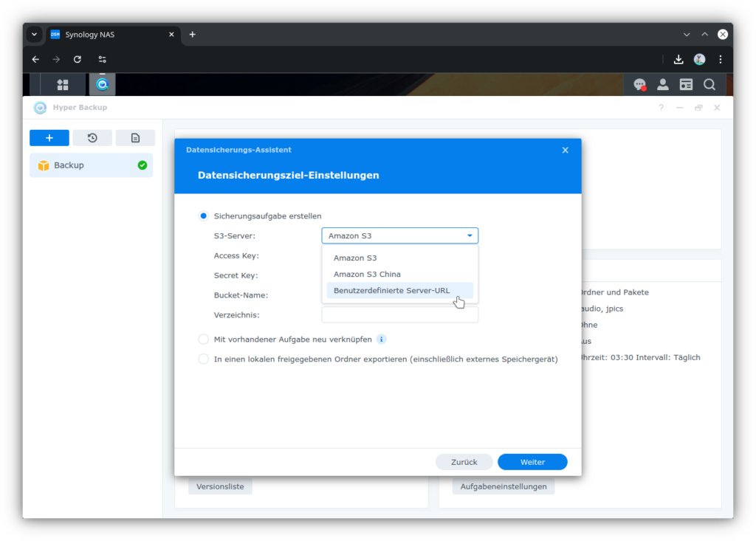This screenshot has width=756, height=541.
Task: Click the search magnifier icon in DSM header
Action: [709, 84]
